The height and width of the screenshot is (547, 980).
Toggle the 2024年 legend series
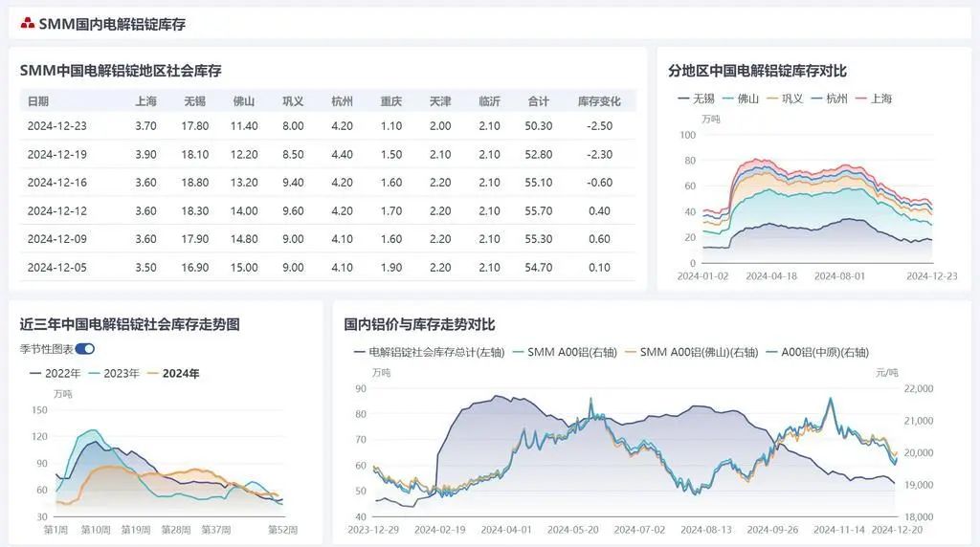(173, 373)
